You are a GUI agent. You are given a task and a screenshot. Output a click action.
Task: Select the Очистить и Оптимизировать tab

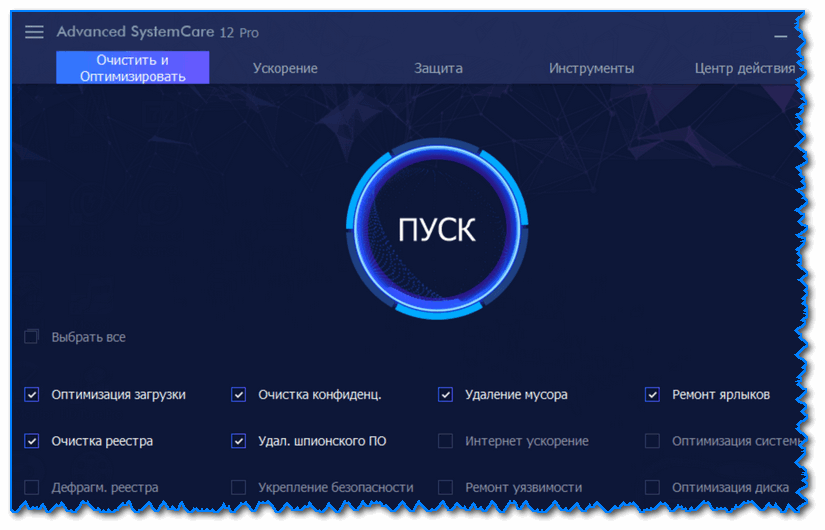click(133, 68)
